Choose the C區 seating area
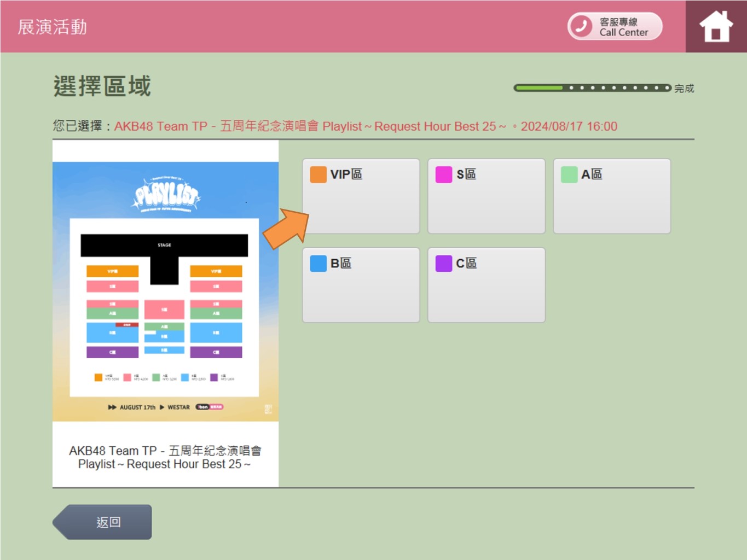The image size is (747, 560). tap(486, 285)
